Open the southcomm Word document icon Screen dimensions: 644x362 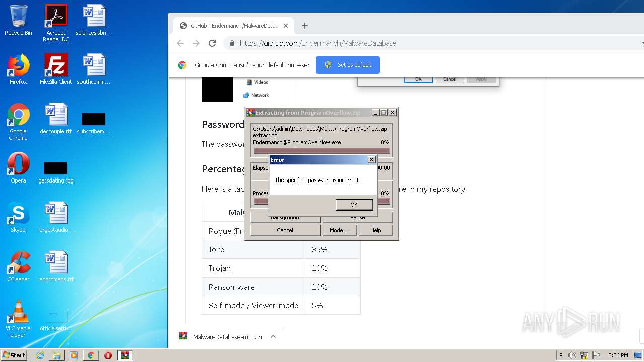point(94,69)
